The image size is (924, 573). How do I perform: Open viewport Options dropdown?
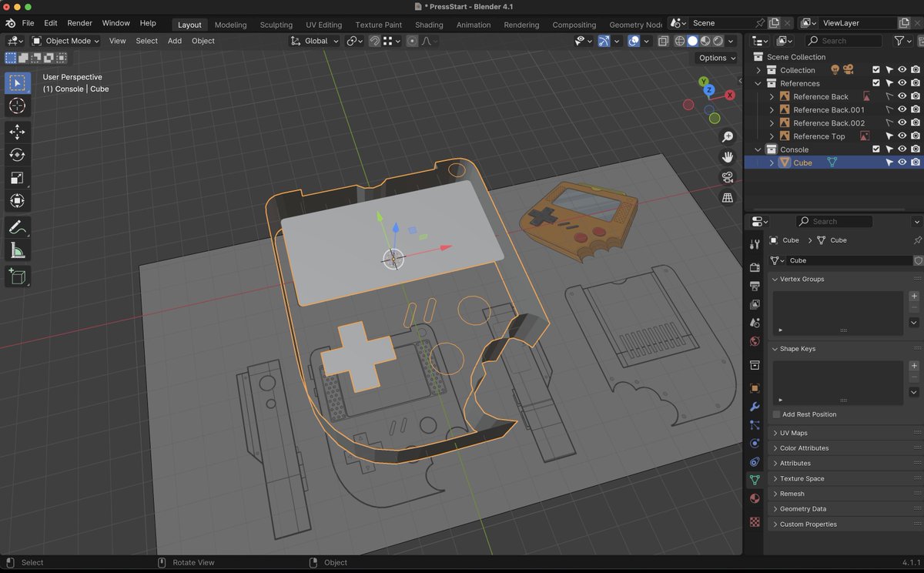click(717, 58)
